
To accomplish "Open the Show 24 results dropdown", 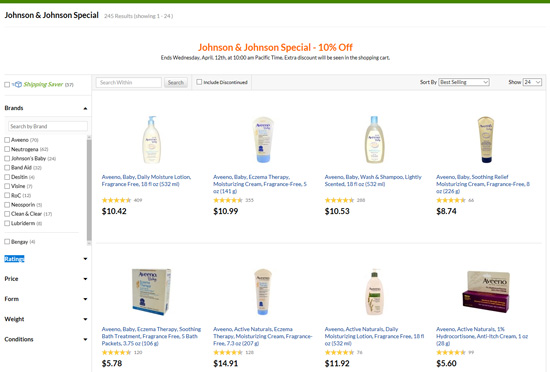I will click(532, 82).
